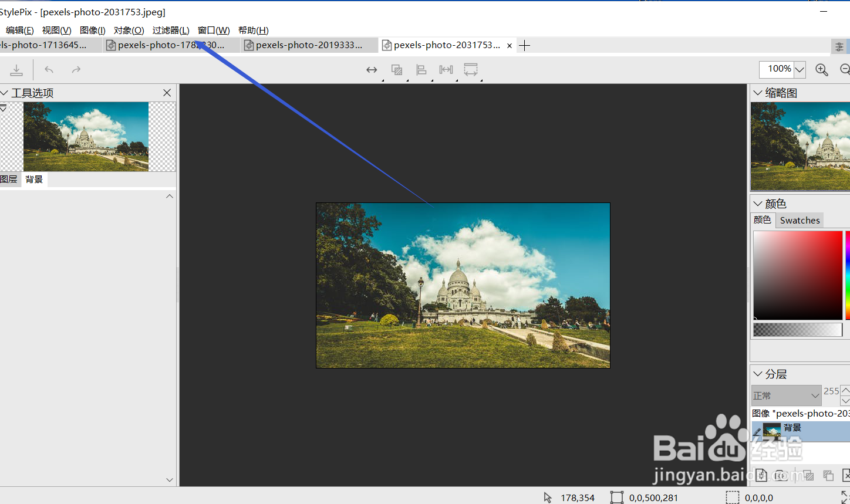Click the undo arrow icon
This screenshot has height=504, width=850.
[49, 70]
